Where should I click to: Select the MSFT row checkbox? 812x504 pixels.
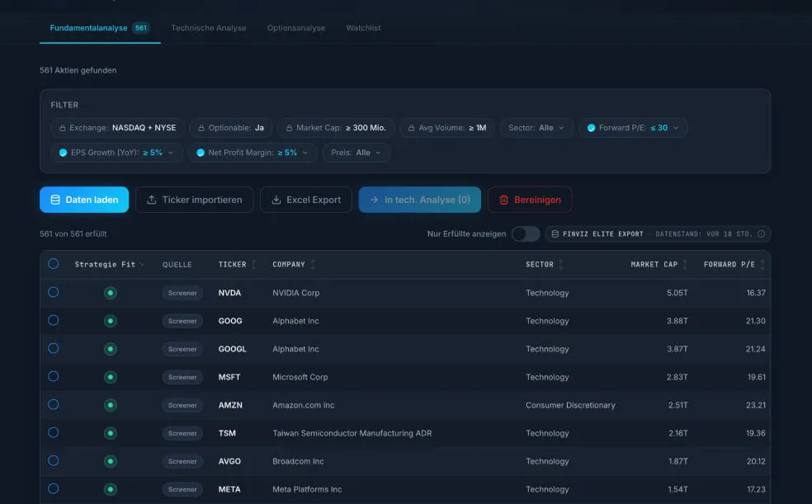[54, 377]
